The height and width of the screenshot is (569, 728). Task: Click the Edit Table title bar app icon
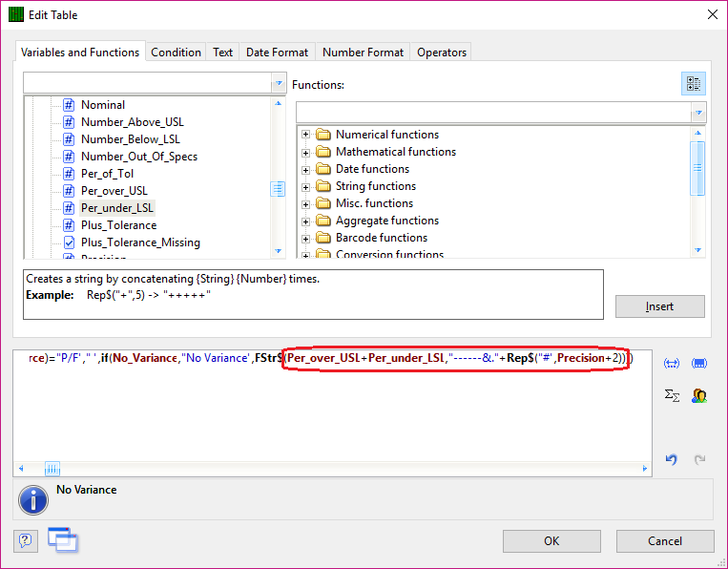click(16, 15)
